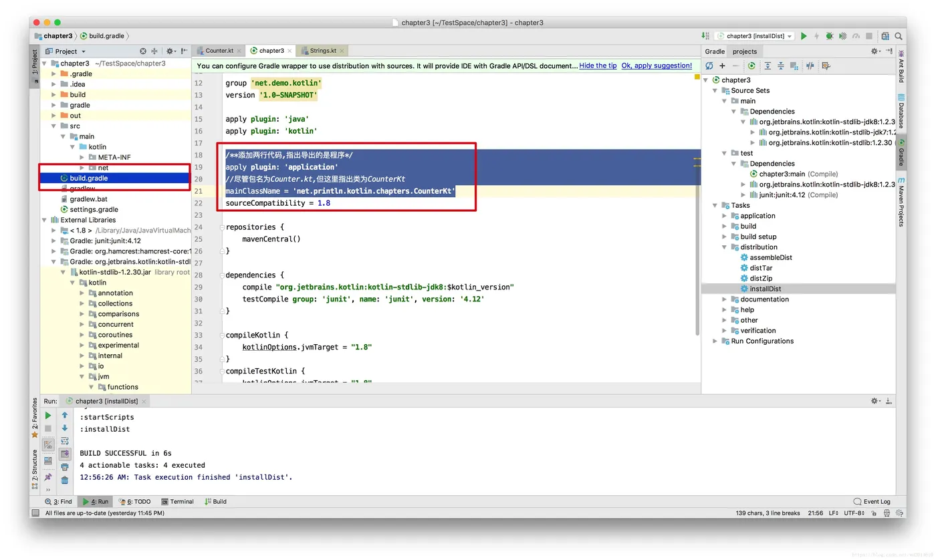936x560 pixels.
Task: Clear all Run console output with trash icon
Action: [x=65, y=480]
